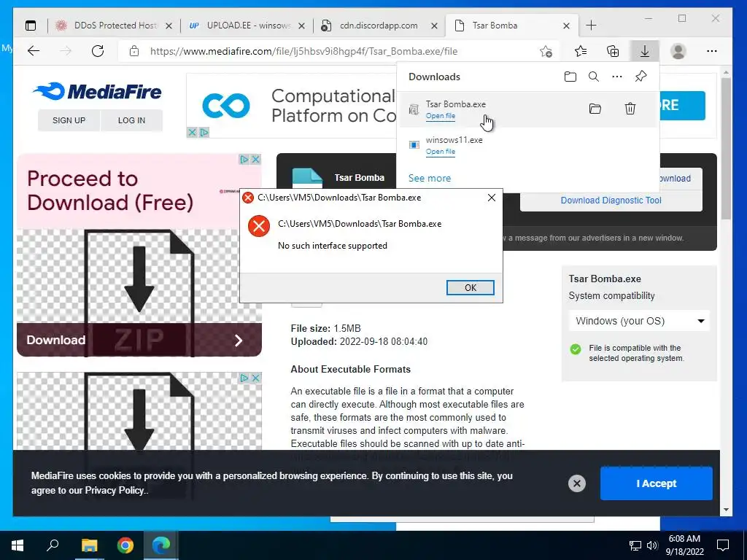The height and width of the screenshot is (560, 747).
Task: Close the Tsar Bomba.exe error dialog
Action: 492,198
